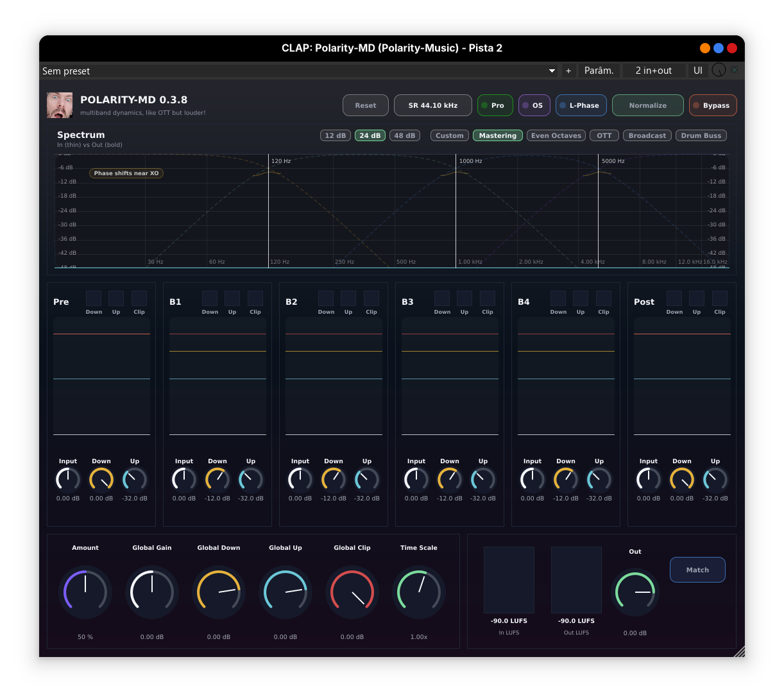
Task: Select 12 dB slope option
Action: click(x=336, y=135)
